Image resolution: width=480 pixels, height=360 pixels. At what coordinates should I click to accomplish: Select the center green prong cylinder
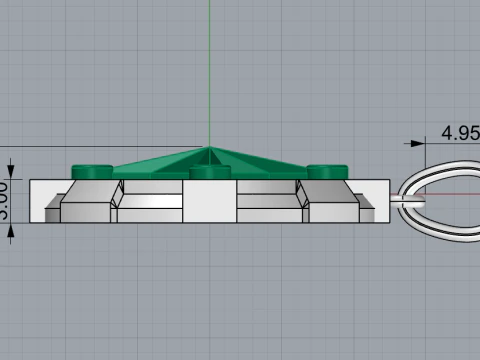210,172
